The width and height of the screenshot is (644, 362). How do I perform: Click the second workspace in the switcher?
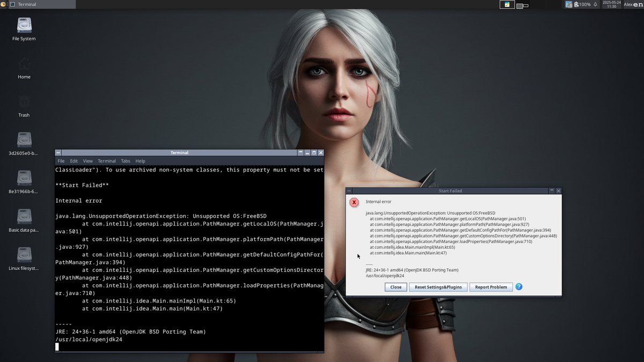522,5
